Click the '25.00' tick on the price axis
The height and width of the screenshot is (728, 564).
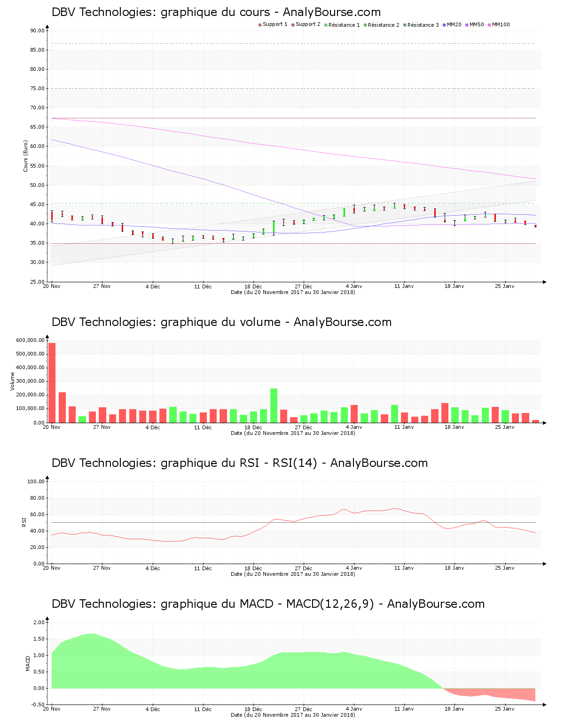tap(37, 282)
